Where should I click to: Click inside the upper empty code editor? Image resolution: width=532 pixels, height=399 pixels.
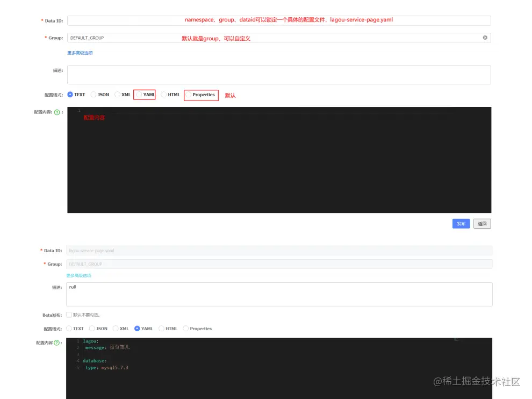[x=279, y=160]
